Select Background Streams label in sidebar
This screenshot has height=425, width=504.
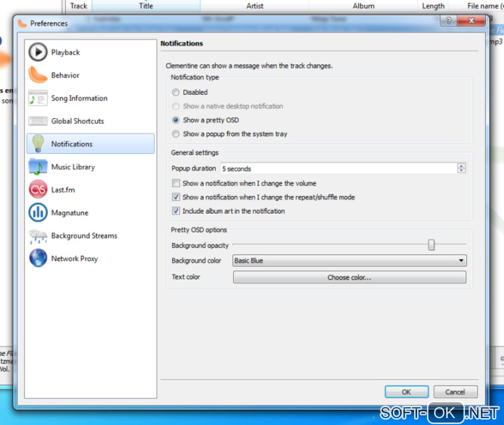(84, 235)
